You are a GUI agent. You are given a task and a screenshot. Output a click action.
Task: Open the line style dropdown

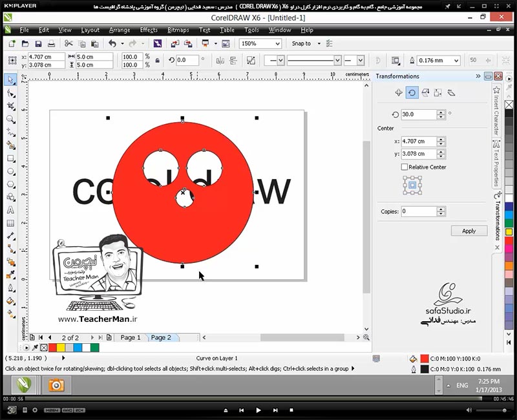coord(337,60)
